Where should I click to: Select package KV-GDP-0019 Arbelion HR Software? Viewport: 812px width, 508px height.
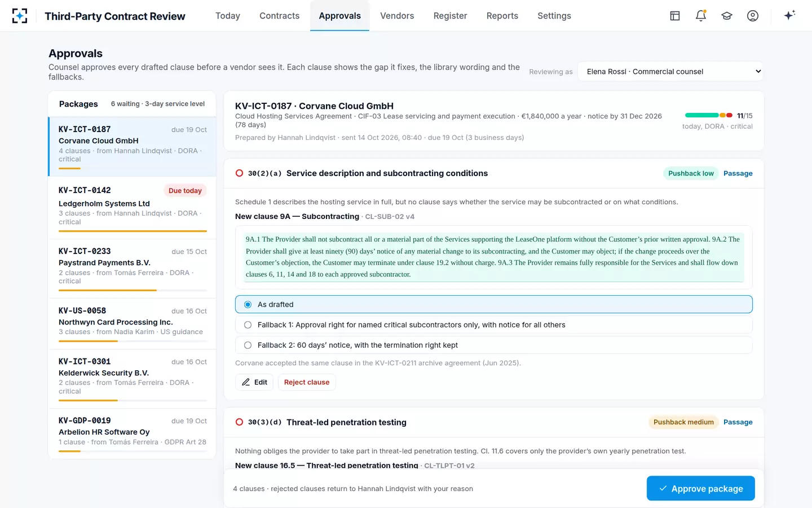pyautogui.click(x=133, y=433)
